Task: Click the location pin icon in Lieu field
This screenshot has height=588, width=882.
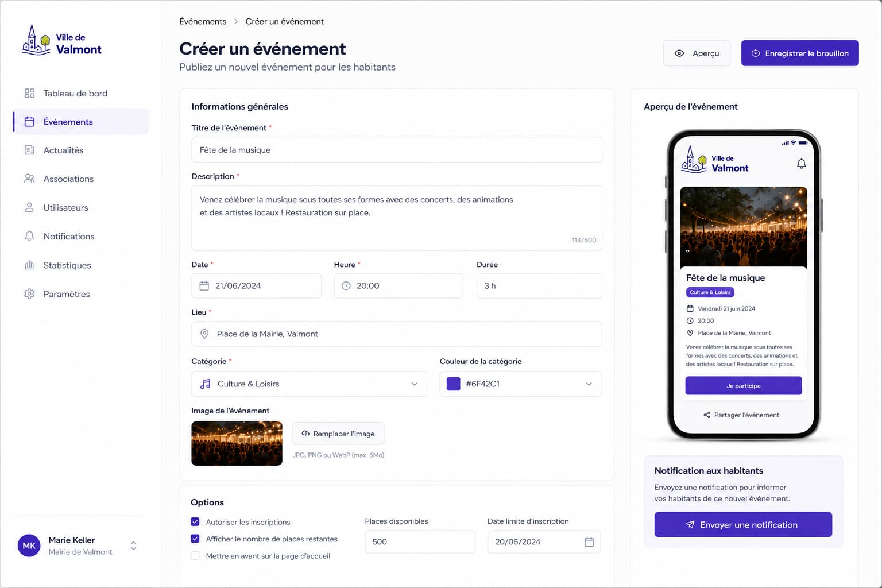Action: pos(204,334)
